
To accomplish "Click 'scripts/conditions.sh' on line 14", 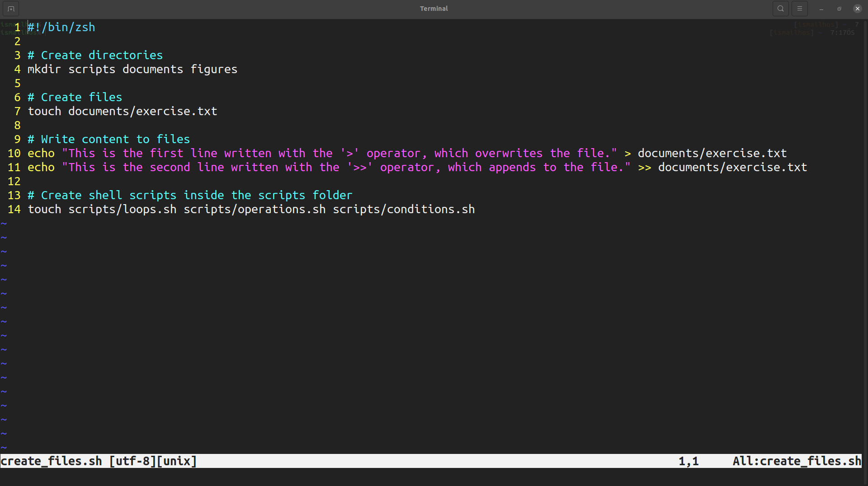I will pyautogui.click(x=404, y=209).
